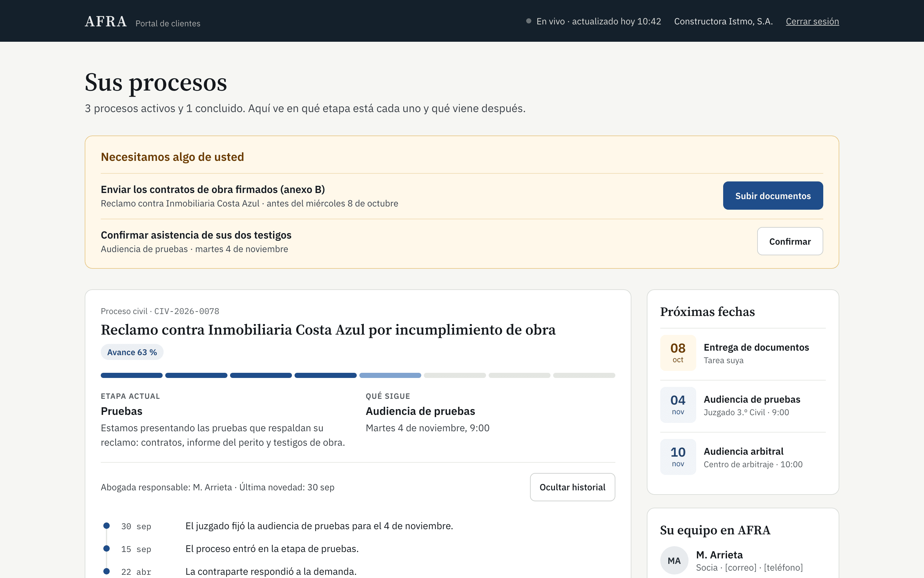Click La contraparte respondió a la demanda entry
924x578 pixels.
[x=271, y=572]
